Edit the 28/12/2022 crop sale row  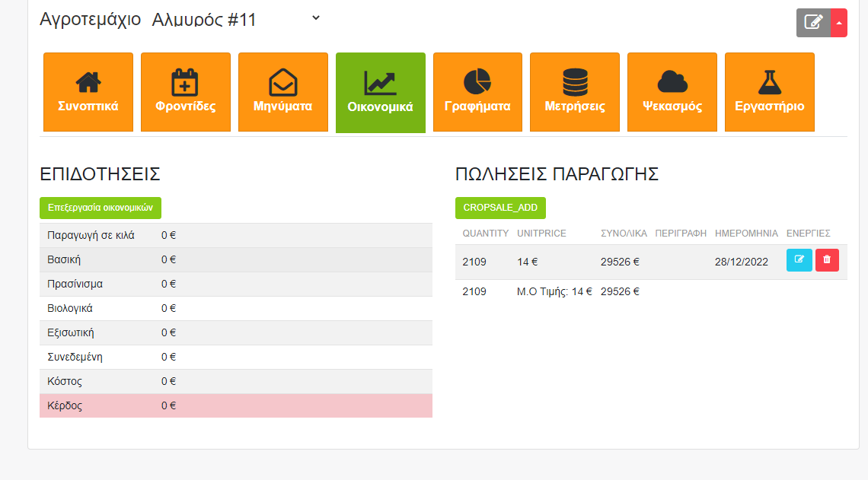coord(799,260)
